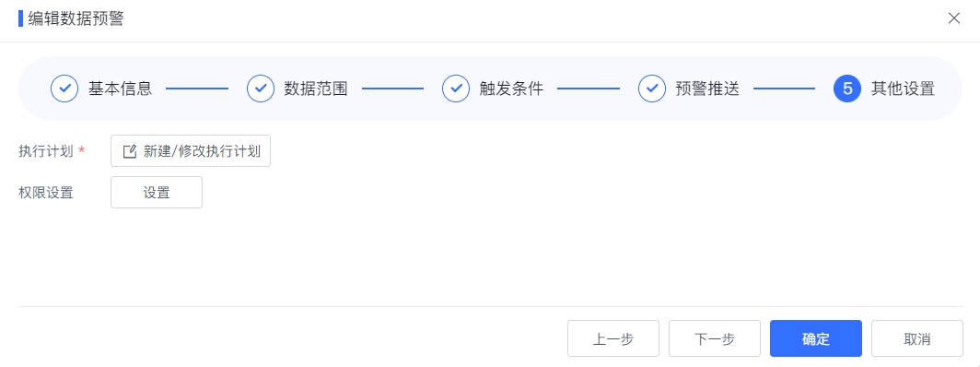Select the 其他设置 step label

pyautogui.click(x=904, y=89)
